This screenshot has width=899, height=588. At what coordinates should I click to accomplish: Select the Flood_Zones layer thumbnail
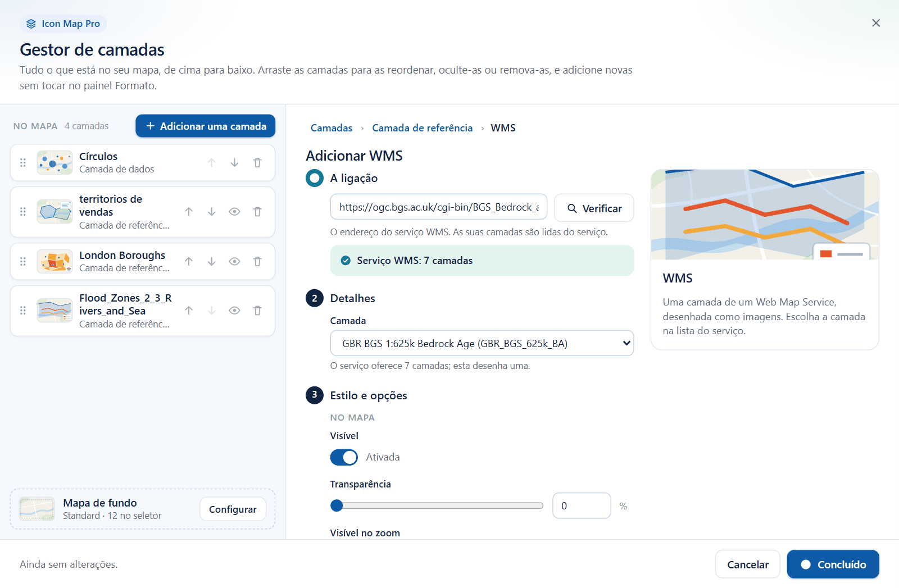click(x=55, y=311)
